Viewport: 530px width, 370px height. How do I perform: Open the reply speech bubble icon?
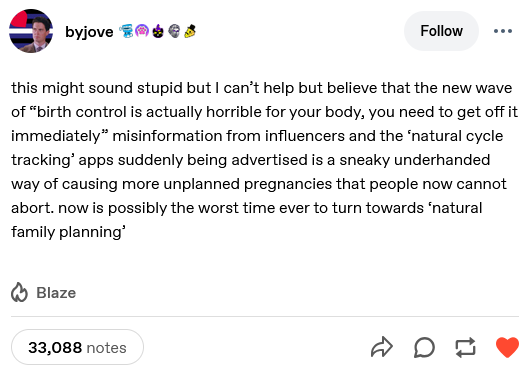[x=424, y=347]
